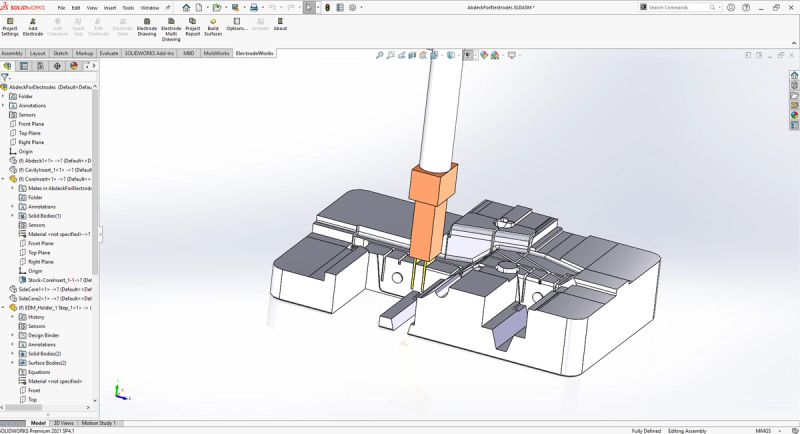
Task: Open Design Library in the task pane
Action: [x=794, y=86]
